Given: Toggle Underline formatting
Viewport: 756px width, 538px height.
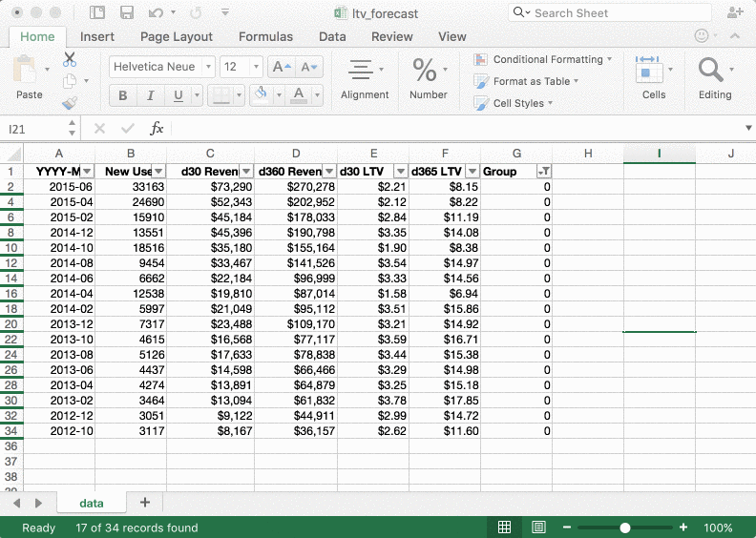Looking at the screenshot, I should pos(178,95).
